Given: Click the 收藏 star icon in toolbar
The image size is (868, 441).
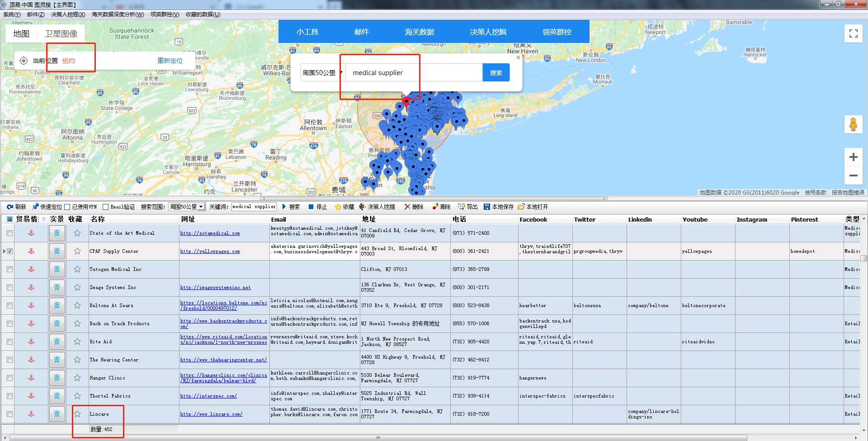Looking at the screenshot, I should [338, 207].
